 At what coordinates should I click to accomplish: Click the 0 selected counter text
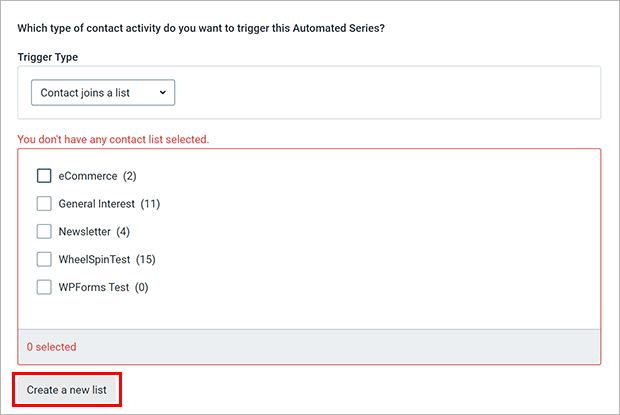pyautogui.click(x=51, y=347)
